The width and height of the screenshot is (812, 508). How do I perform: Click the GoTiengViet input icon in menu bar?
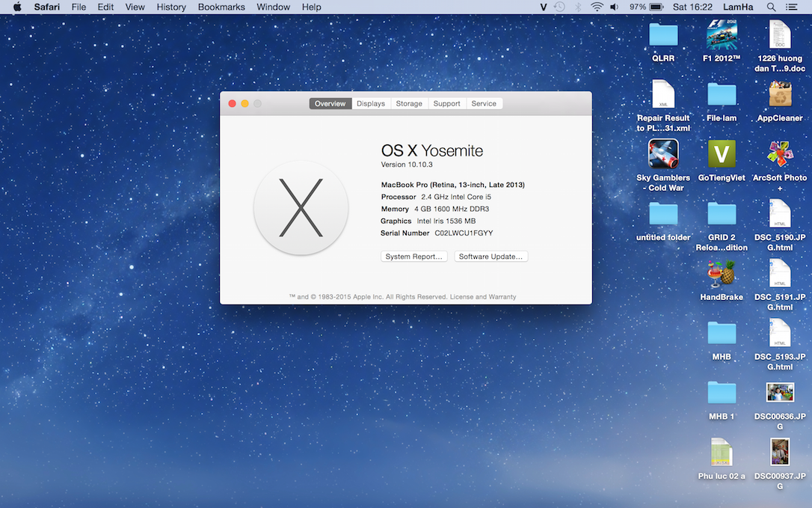click(x=544, y=7)
